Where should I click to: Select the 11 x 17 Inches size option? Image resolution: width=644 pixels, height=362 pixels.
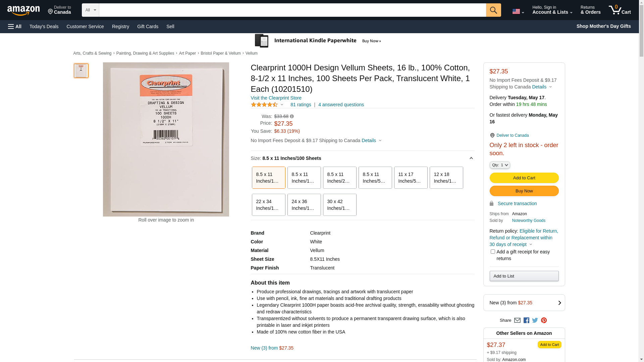411,178
